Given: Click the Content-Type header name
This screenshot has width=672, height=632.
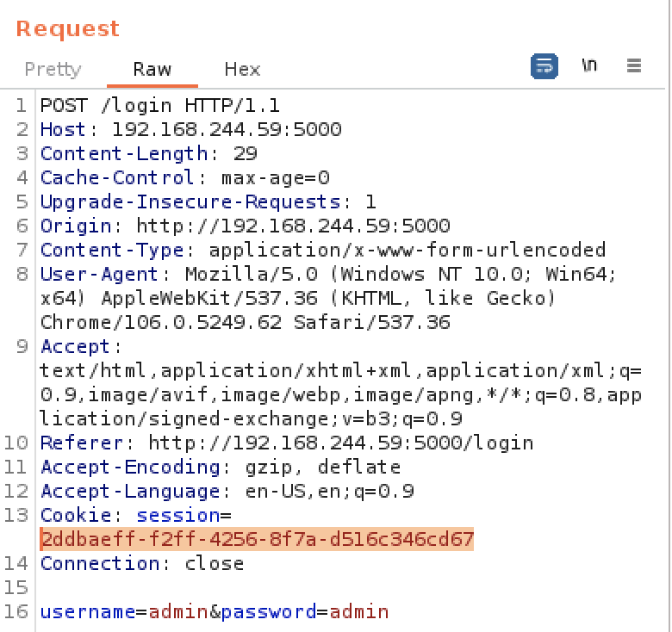Looking at the screenshot, I should [x=112, y=250].
